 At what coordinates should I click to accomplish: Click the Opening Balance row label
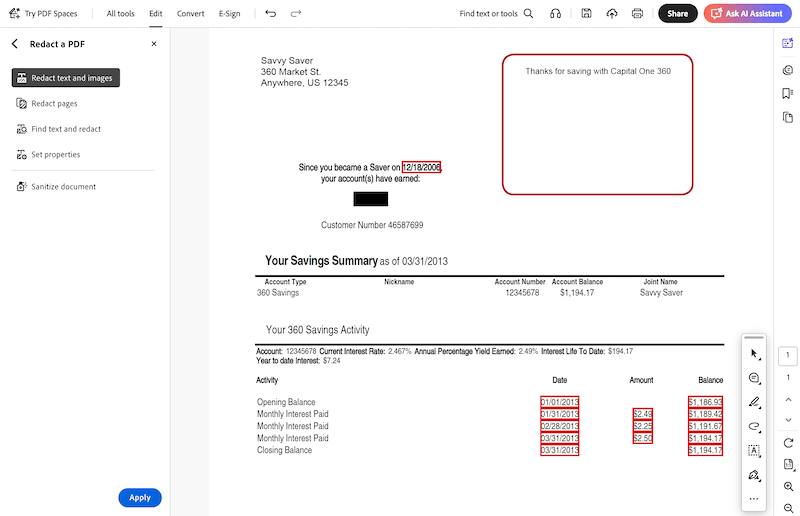point(286,402)
